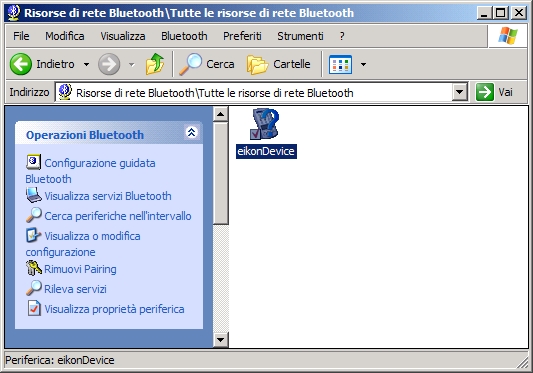Click the keys icon for Rimuovi Pairing

34,268
